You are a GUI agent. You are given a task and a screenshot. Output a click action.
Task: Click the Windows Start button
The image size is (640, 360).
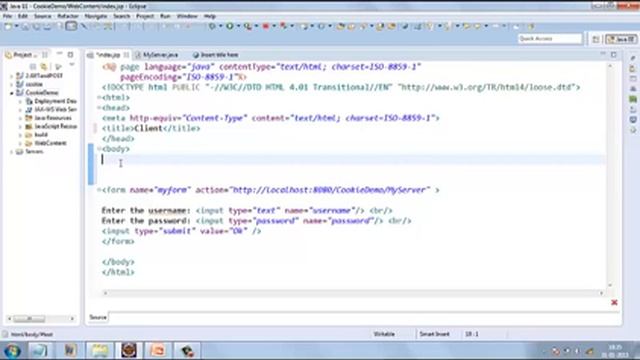(12, 351)
